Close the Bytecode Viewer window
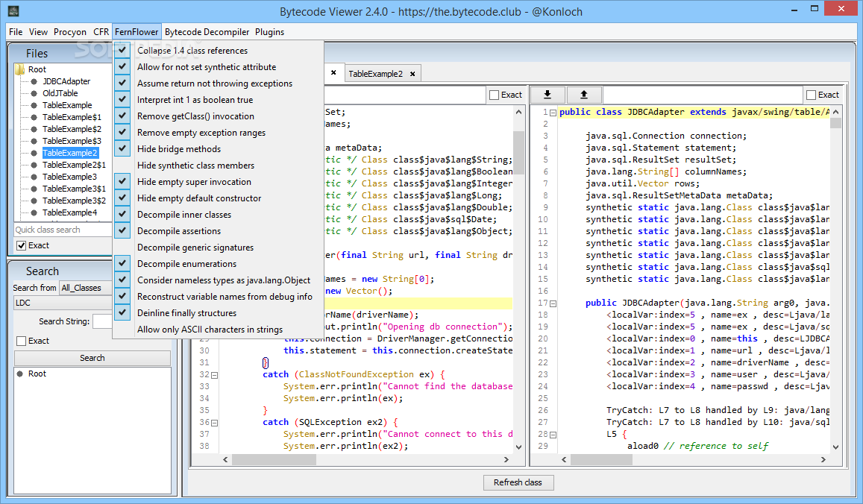Image resolution: width=863 pixels, height=504 pixels. tap(841, 8)
